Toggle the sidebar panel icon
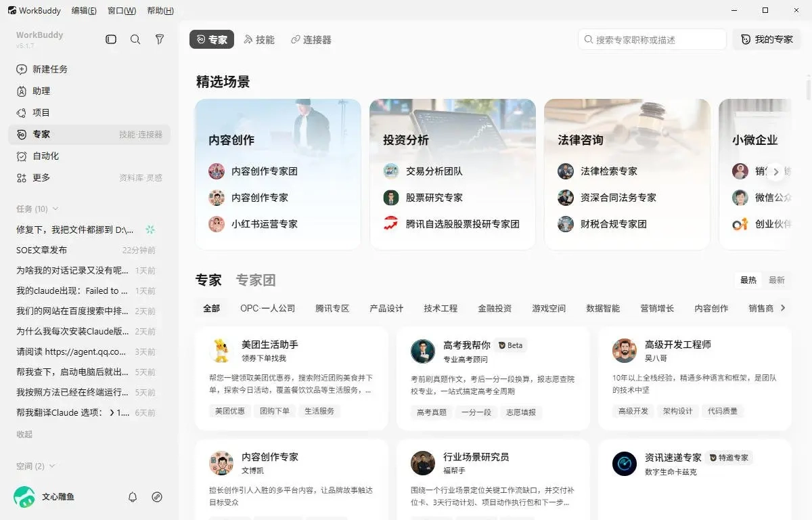 click(x=111, y=39)
